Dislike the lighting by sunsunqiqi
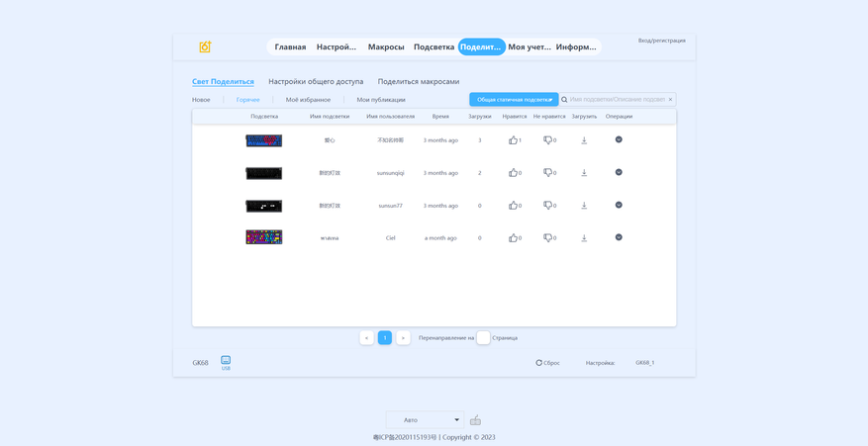The image size is (868, 446). tap(547, 173)
